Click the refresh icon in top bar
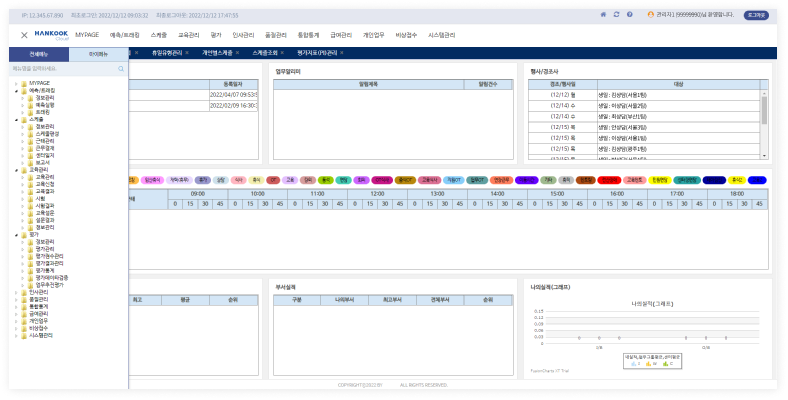 click(616, 15)
